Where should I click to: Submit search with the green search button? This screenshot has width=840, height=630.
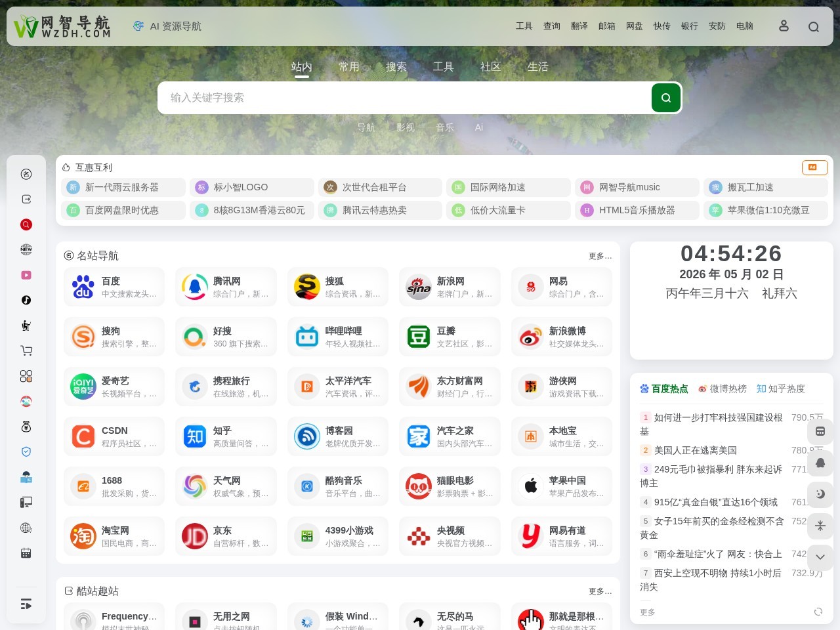point(666,98)
